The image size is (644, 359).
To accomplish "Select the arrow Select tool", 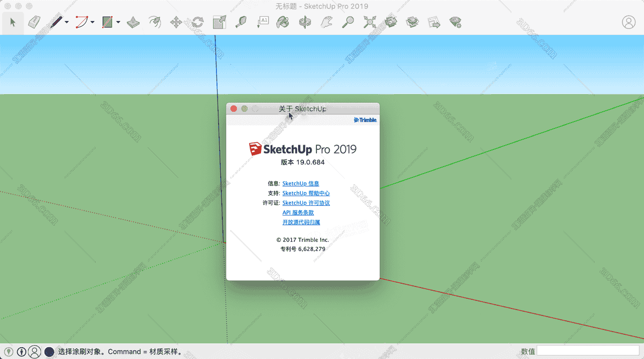I will click(13, 22).
